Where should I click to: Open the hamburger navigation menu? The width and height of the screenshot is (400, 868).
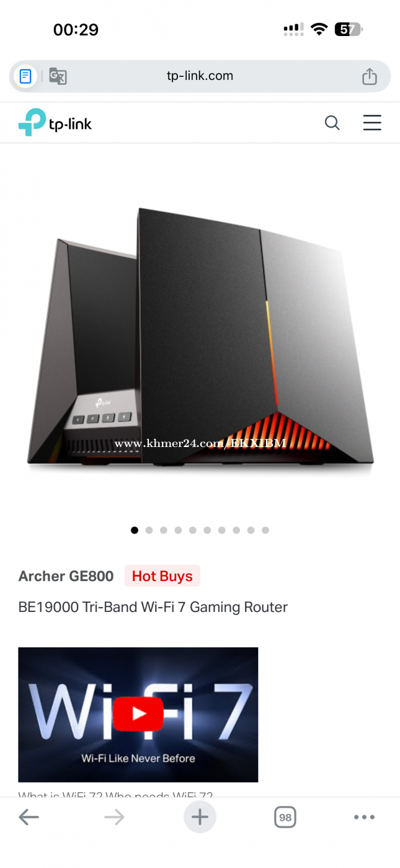[x=372, y=123]
